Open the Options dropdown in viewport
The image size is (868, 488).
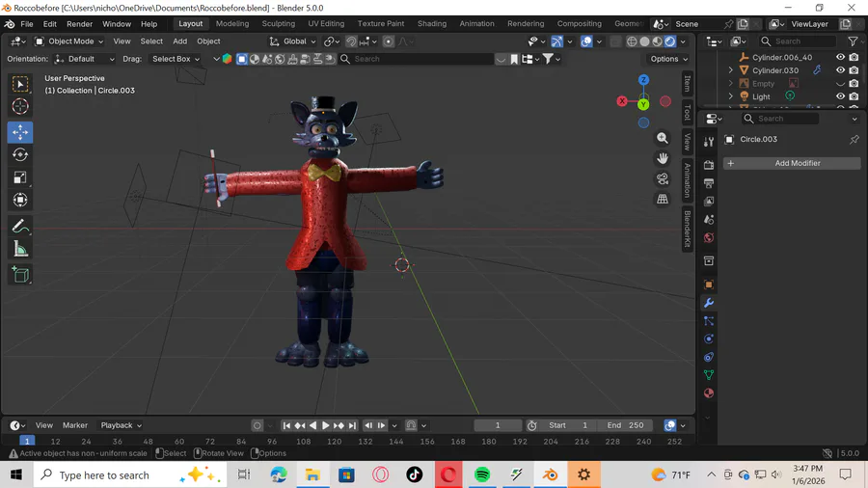[668, 59]
